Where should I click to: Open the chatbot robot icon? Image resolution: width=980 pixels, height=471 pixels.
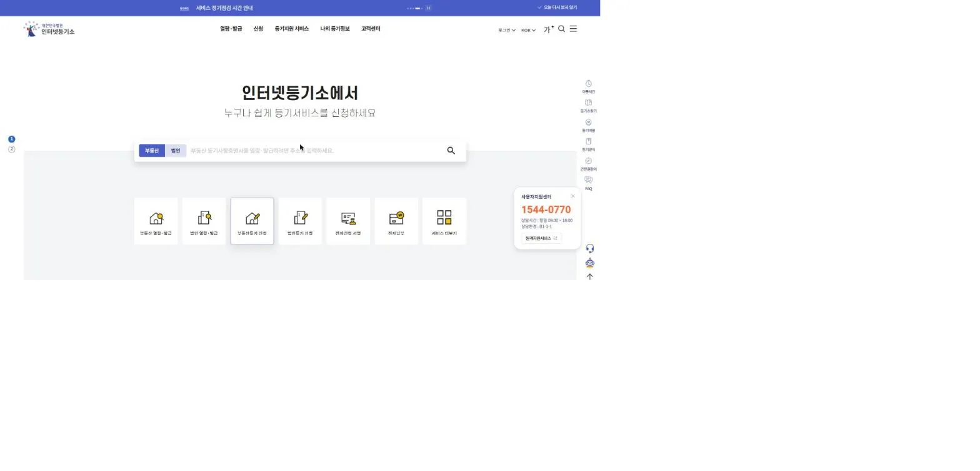coord(589,263)
